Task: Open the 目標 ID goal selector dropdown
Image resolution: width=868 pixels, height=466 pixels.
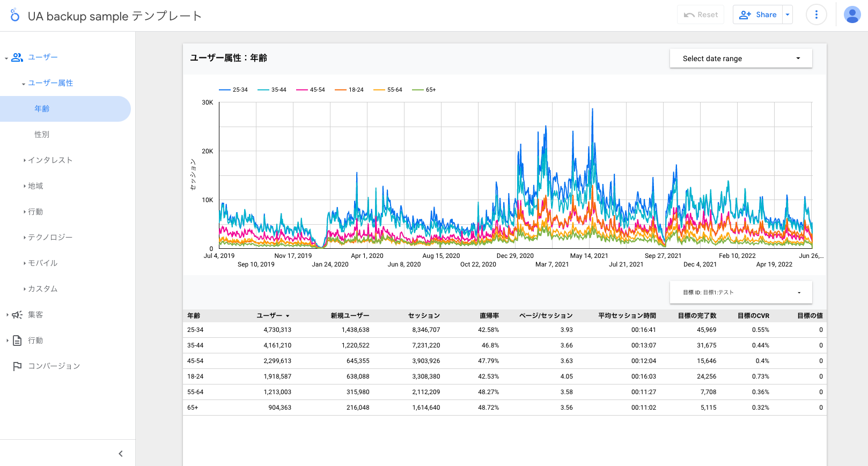Action: 741,292
